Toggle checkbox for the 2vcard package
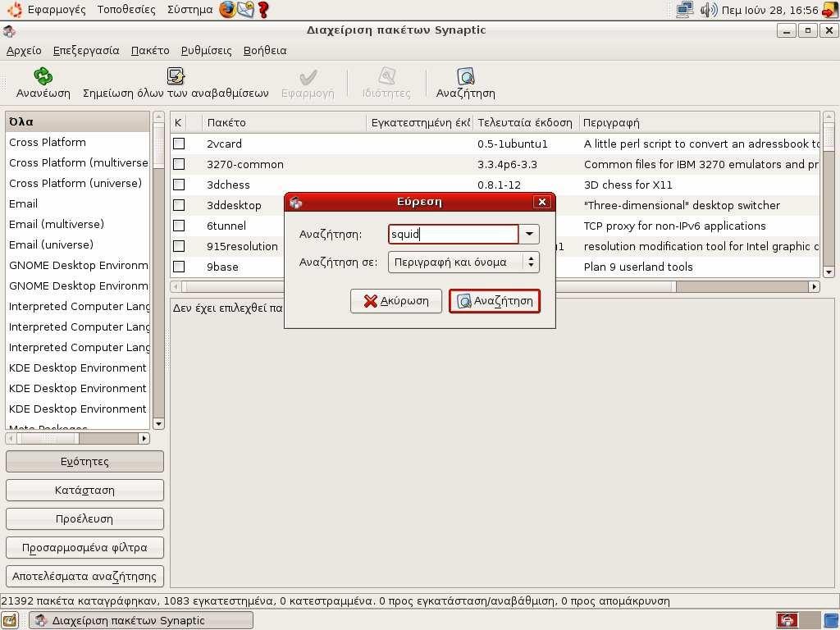The height and width of the screenshot is (630, 840). pyautogui.click(x=179, y=144)
